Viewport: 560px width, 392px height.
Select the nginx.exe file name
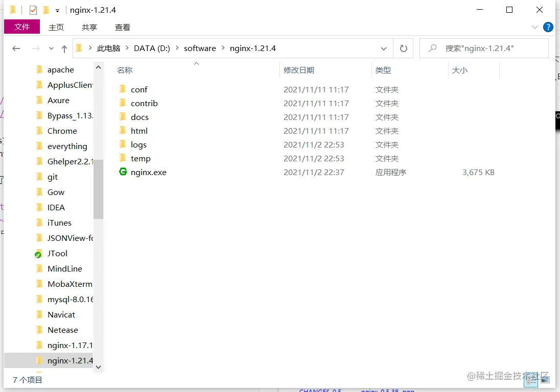pos(149,173)
